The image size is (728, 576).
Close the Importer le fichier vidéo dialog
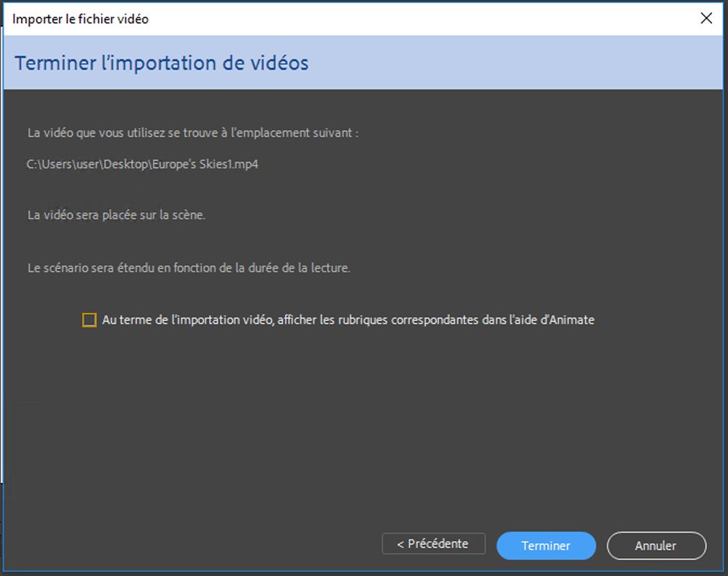[x=706, y=19]
